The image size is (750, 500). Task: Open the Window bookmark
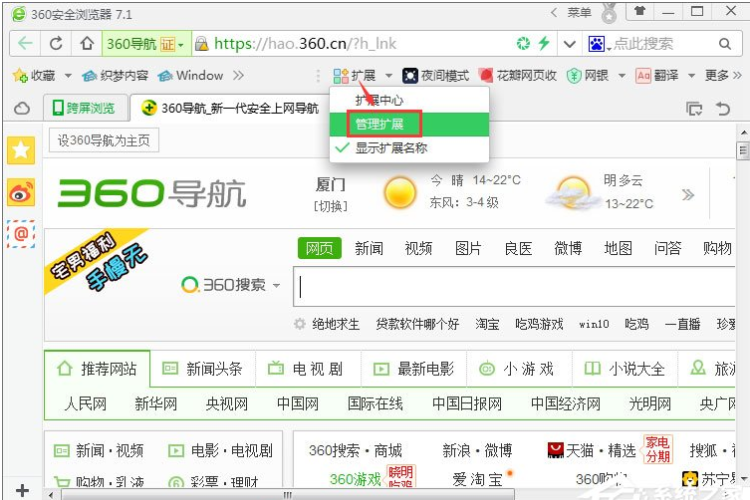(191, 76)
